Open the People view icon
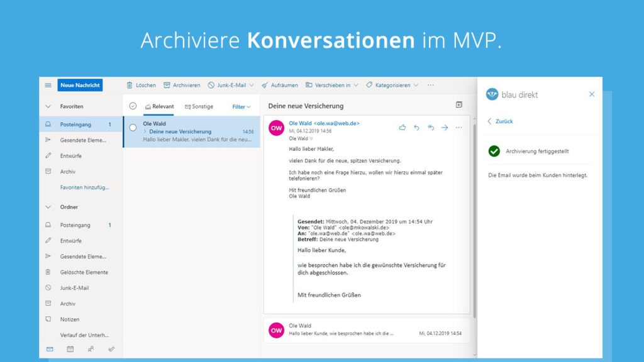 pyautogui.click(x=91, y=349)
